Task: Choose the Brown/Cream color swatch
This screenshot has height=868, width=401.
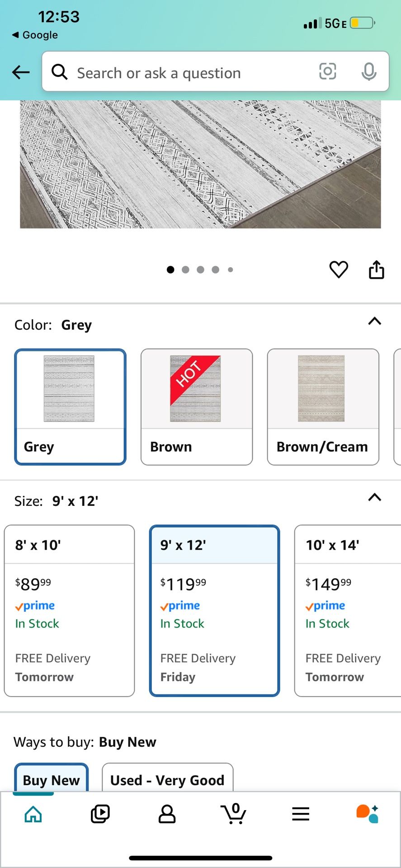Action: click(323, 406)
